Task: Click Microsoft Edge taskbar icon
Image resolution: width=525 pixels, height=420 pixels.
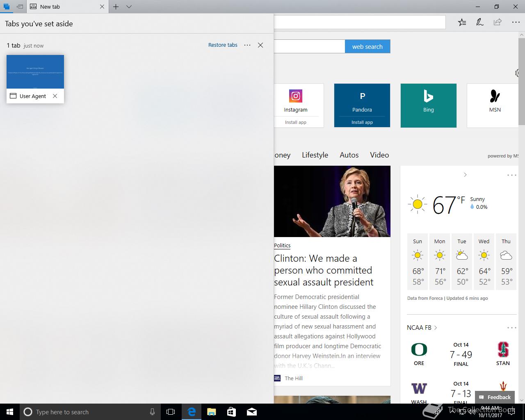Action: click(192, 412)
